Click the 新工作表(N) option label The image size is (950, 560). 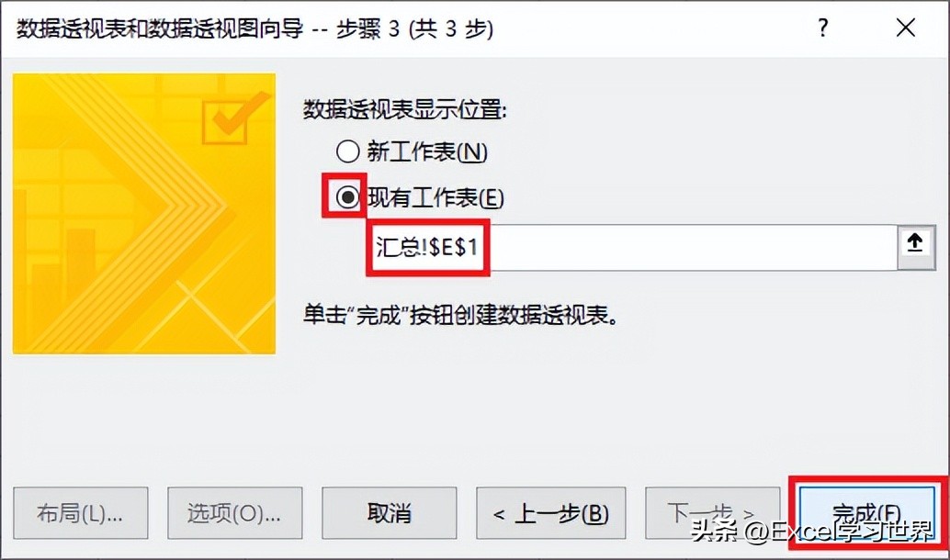pos(426,152)
